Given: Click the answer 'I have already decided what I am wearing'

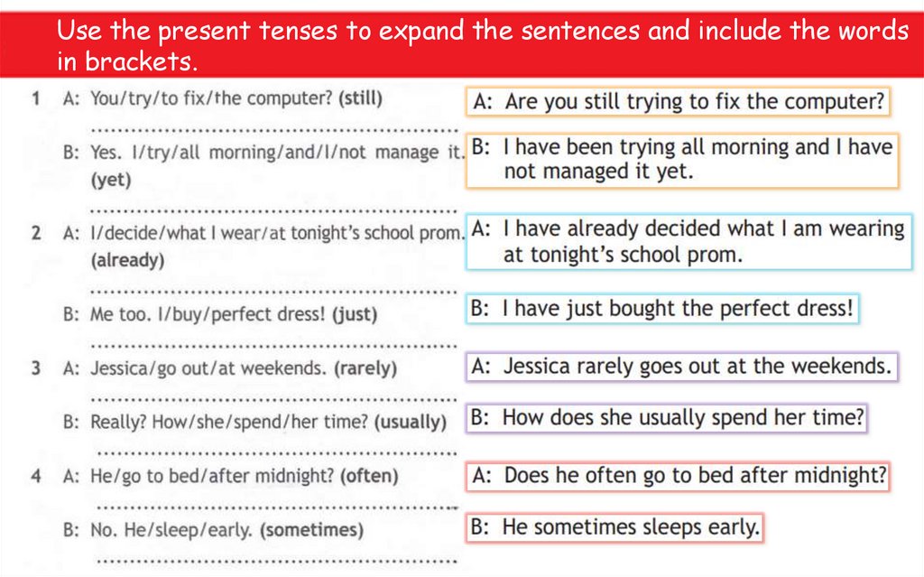Looking at the screenshot, I should click(x=689, y=242).
